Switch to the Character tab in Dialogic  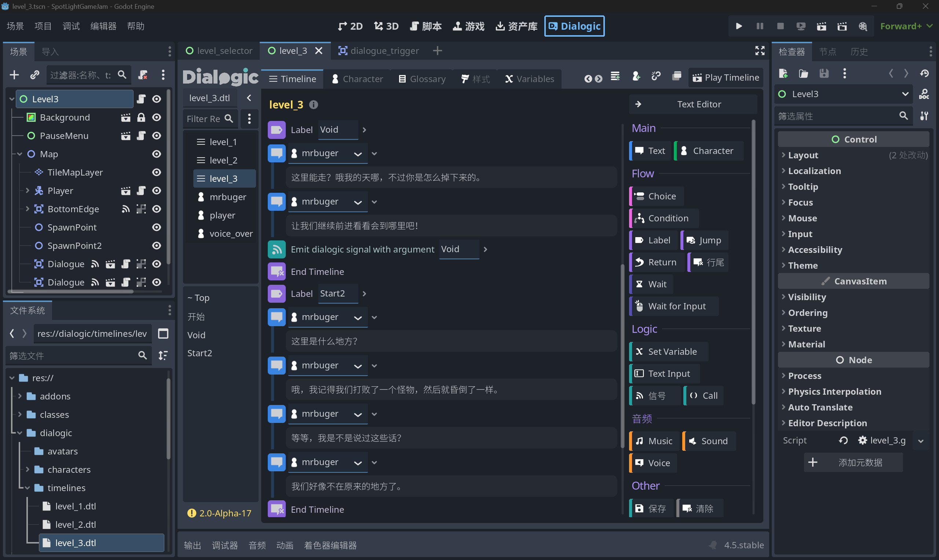(x=362, y=78)
